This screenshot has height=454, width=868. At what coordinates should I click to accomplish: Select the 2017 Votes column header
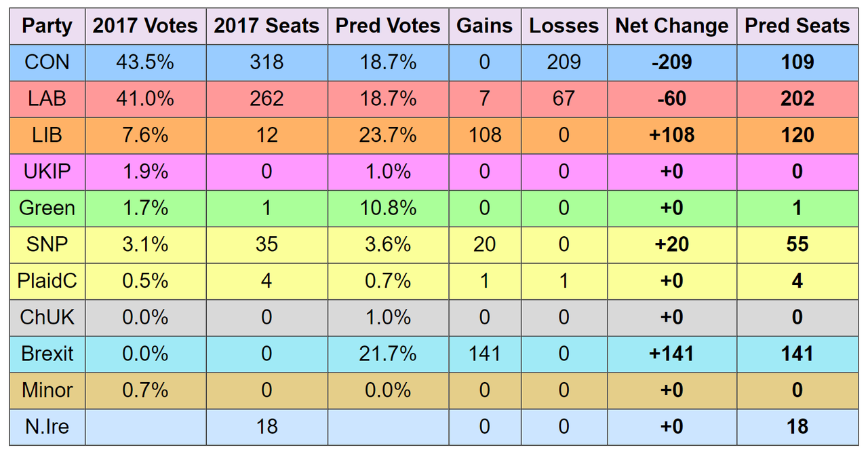click(145, 26)
